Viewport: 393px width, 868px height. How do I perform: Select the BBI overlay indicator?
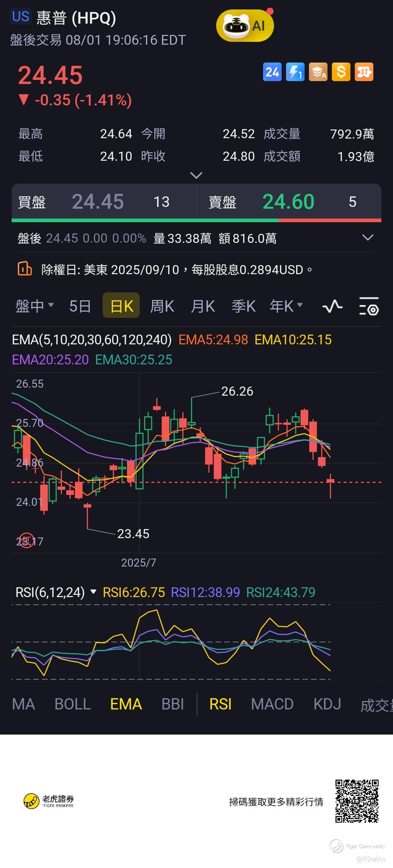coord(173,704)
